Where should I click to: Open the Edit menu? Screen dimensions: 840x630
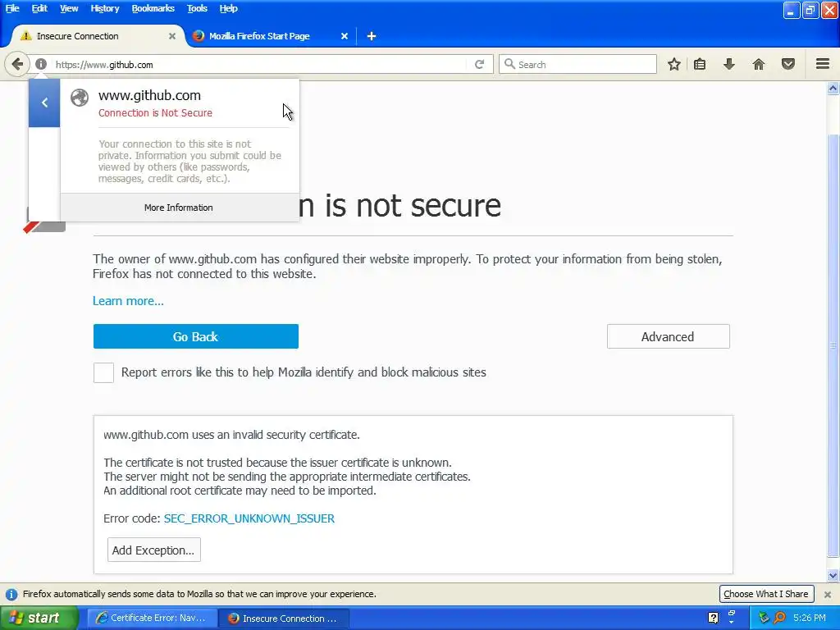click(39, 8)
